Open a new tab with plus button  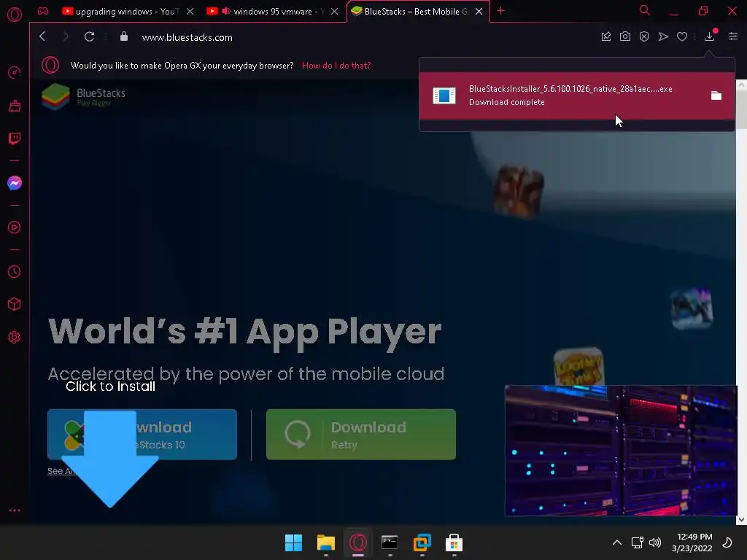point(500,10)
